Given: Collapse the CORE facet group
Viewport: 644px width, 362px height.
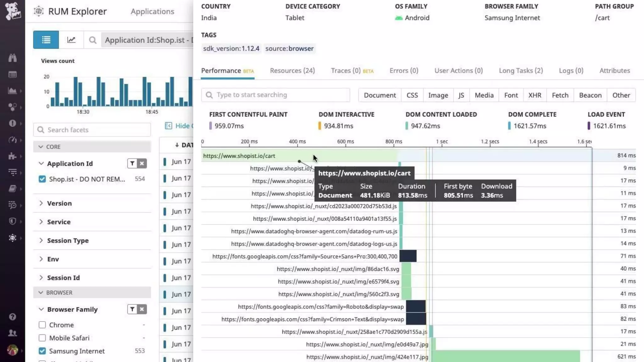Looking at the screenshot, I should click(41, 147).
